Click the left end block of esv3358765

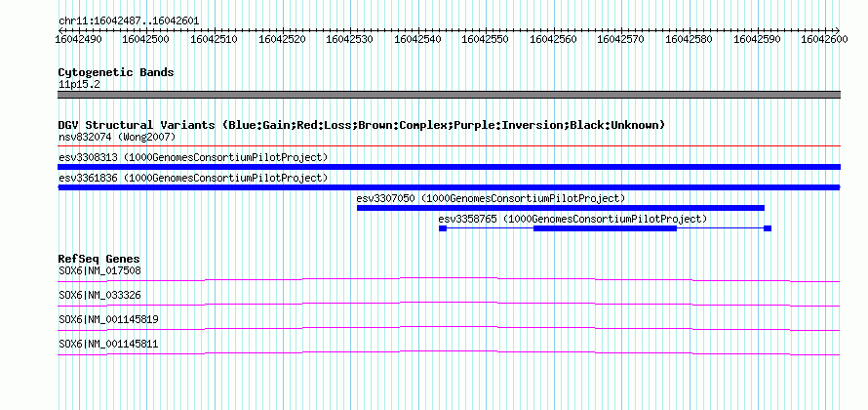click(x=443, y=228)
